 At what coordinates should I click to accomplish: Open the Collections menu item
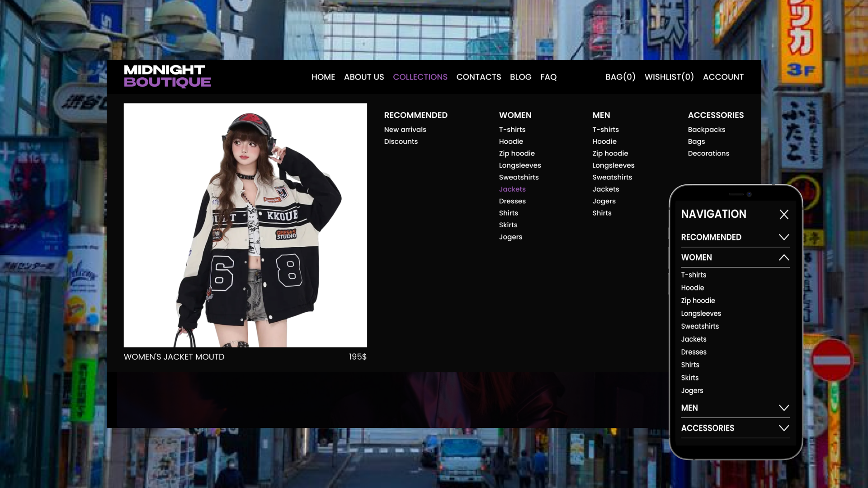tap(420, 77)
